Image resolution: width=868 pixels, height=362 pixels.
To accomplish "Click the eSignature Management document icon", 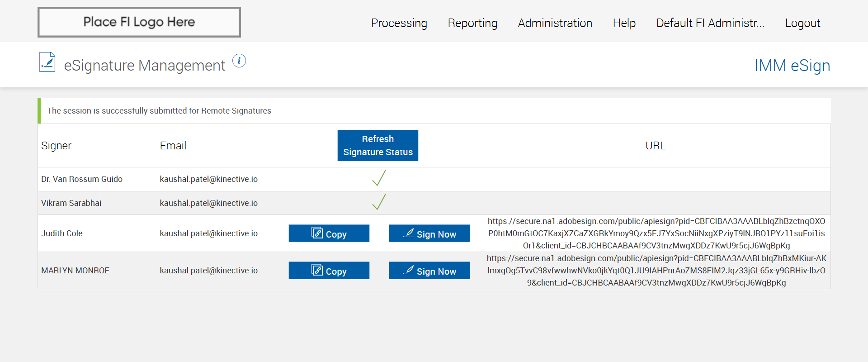I will click(x=47, y=62).
